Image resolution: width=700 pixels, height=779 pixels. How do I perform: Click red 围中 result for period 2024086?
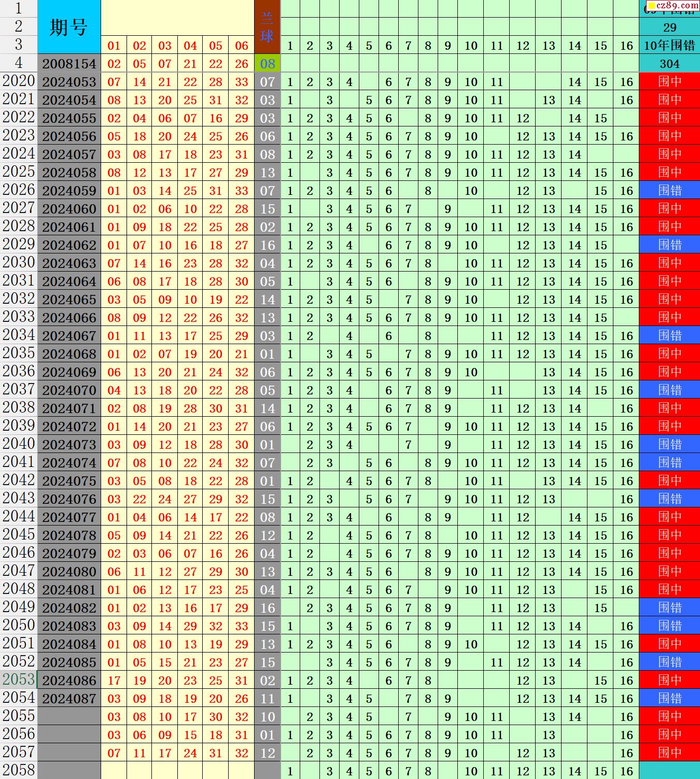pos(669,680)
